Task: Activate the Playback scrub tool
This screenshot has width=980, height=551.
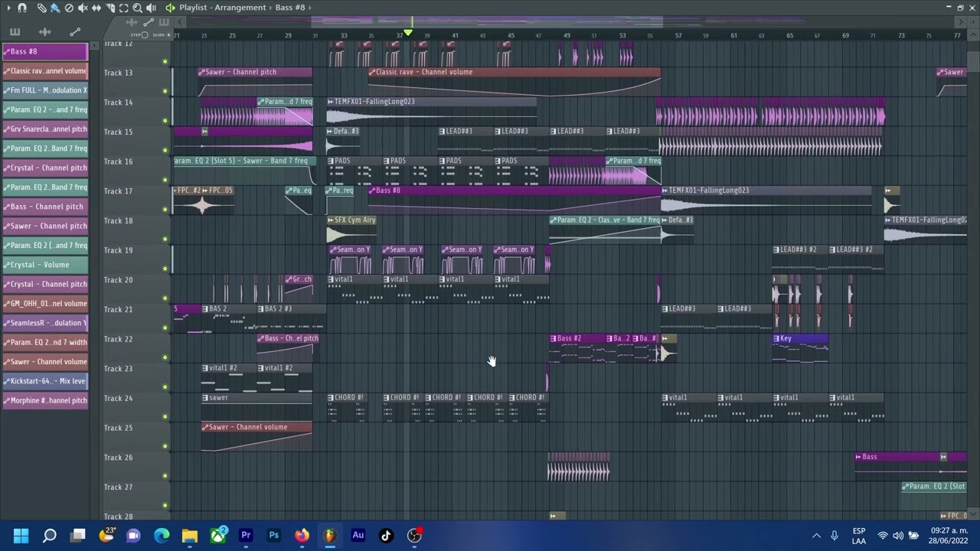Action: pyautogui.click(x=151, y=8)
